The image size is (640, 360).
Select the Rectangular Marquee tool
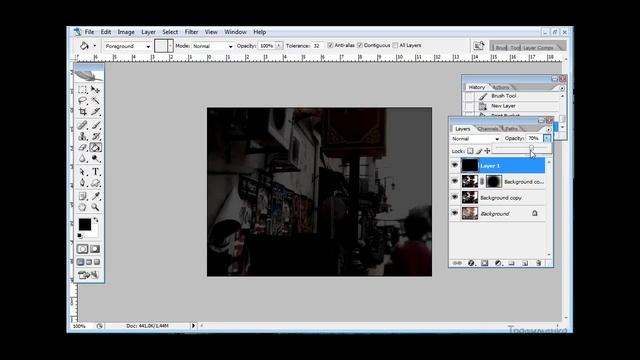point(82,89)
